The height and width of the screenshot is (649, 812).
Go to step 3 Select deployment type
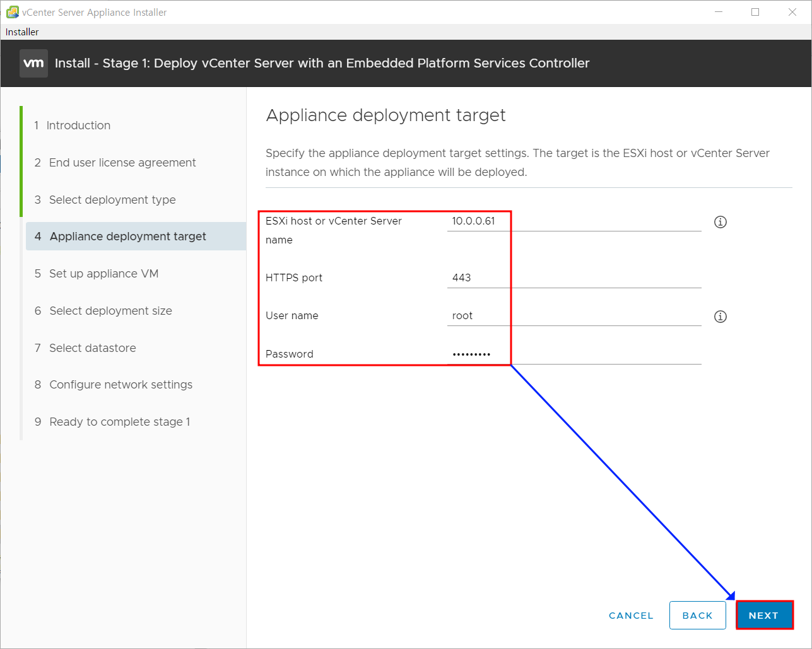(105, 200)
